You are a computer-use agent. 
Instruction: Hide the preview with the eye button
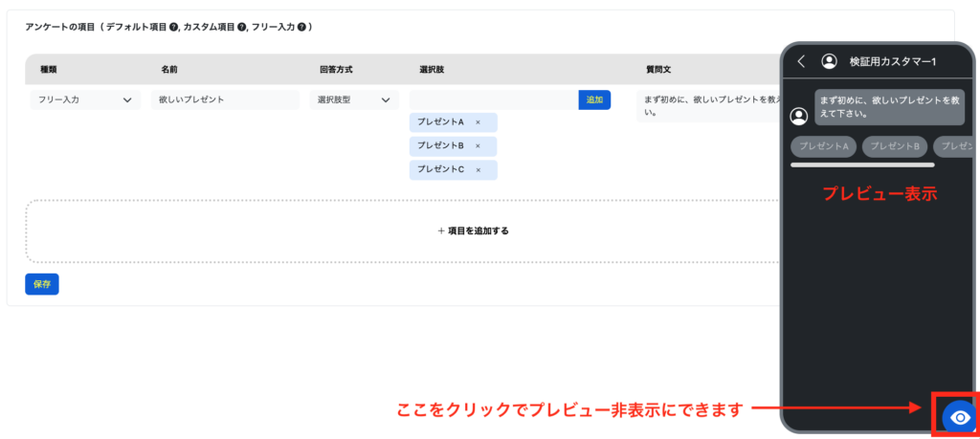960,417
